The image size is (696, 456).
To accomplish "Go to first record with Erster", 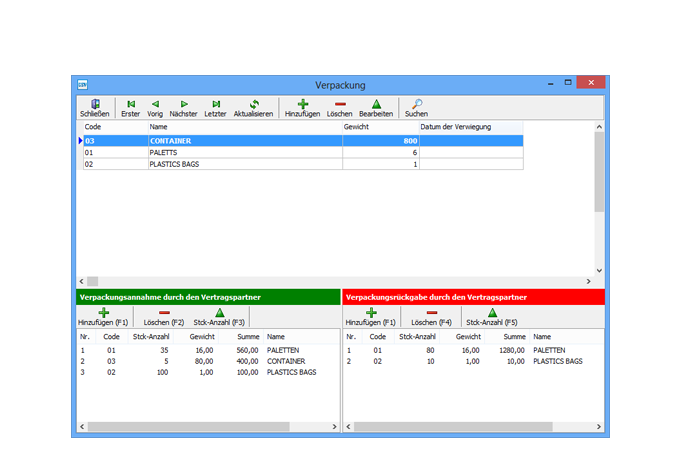I will [x=130, y=104].
